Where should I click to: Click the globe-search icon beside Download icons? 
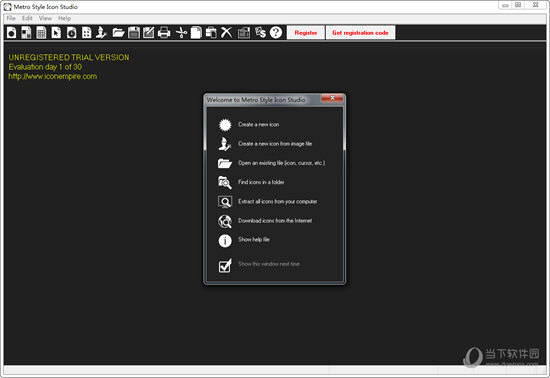(225, 221)
